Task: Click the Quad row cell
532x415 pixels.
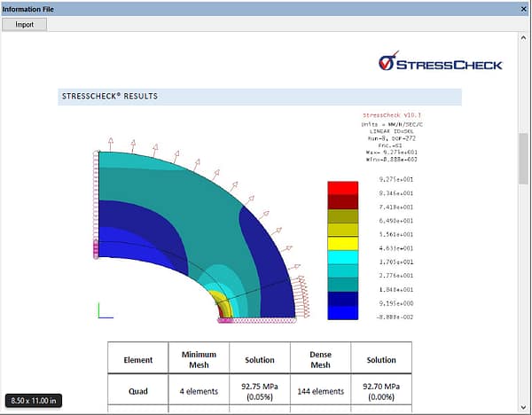Action: click(137, 391)
